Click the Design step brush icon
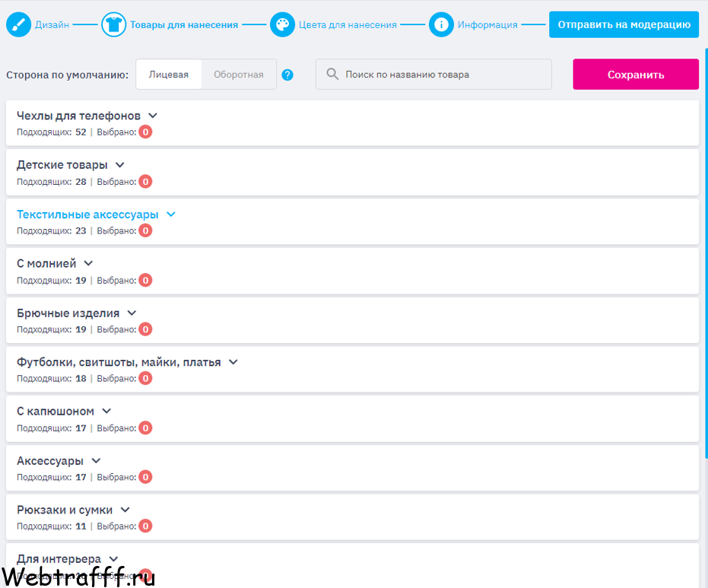708x588 pixels. tap(18, 24)
